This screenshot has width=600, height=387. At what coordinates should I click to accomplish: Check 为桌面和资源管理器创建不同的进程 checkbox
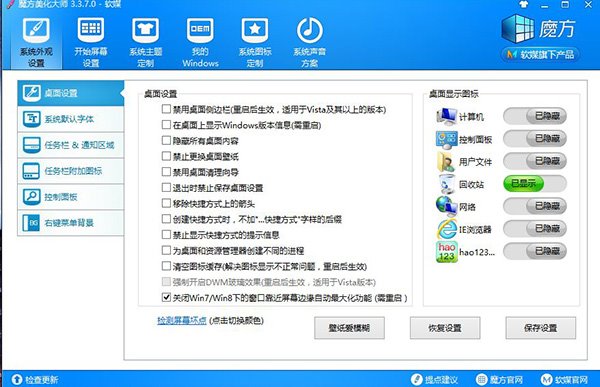(166, 250)
